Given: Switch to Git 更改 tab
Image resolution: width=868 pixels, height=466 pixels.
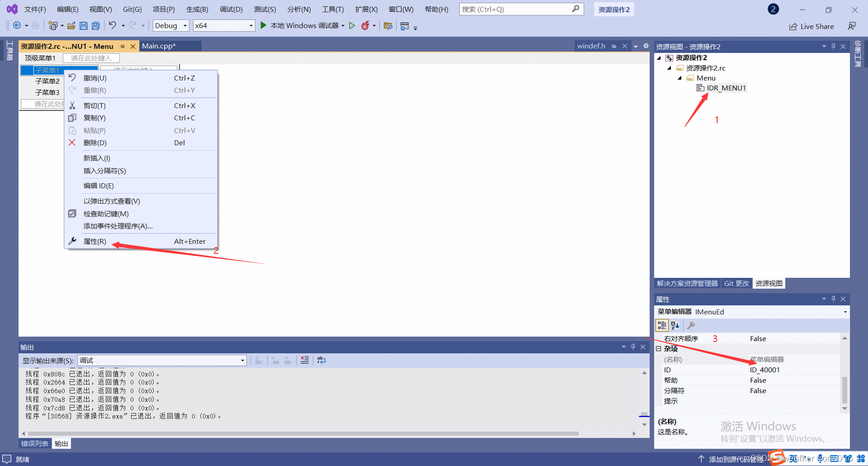Looking at the screenshot, I should click(736, 283).
